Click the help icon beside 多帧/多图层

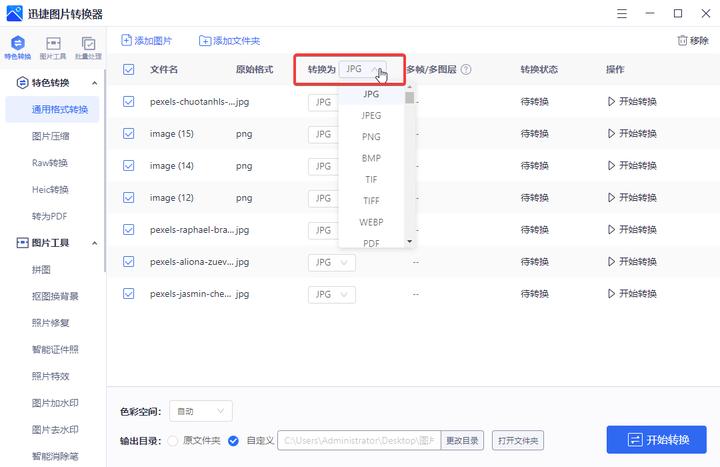tap(466, 69)
